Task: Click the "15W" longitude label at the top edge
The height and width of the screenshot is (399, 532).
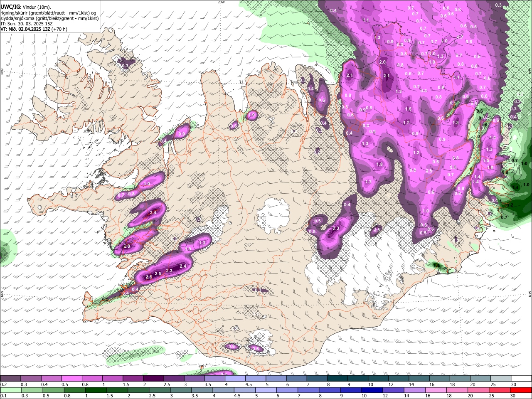Action: (441, 2)
